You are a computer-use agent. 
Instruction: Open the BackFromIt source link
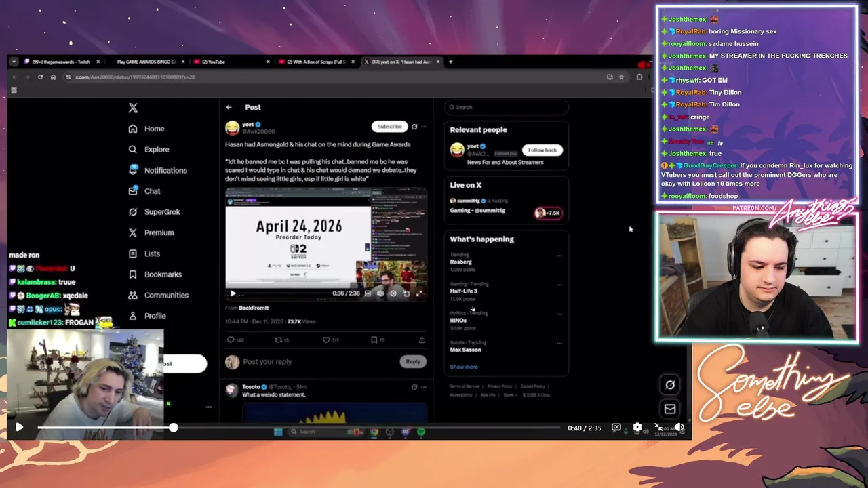tap(254, 308)
